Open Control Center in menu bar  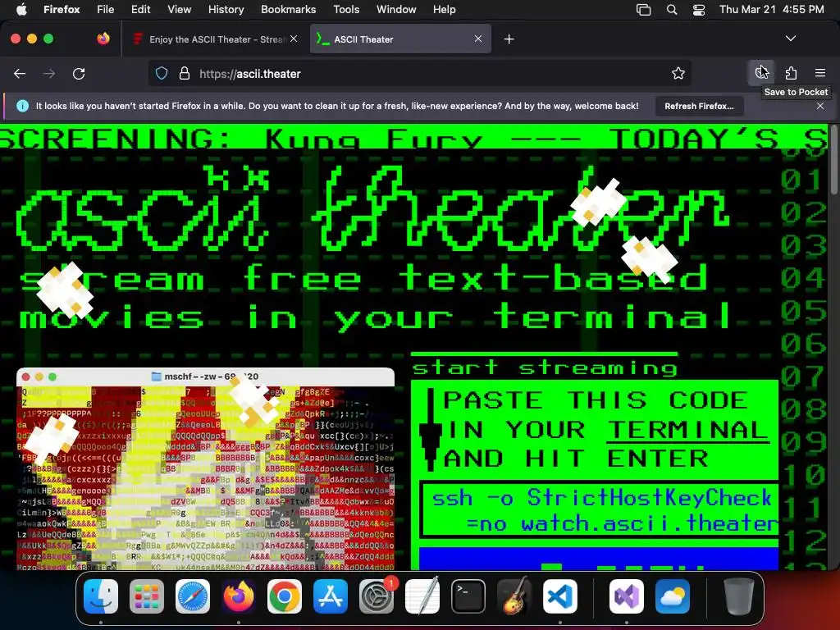pos(699,10)
